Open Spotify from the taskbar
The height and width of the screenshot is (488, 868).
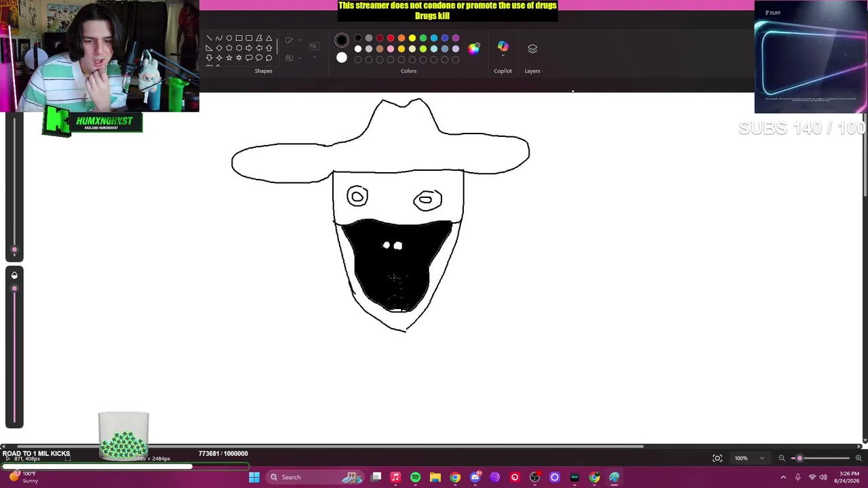415,477
